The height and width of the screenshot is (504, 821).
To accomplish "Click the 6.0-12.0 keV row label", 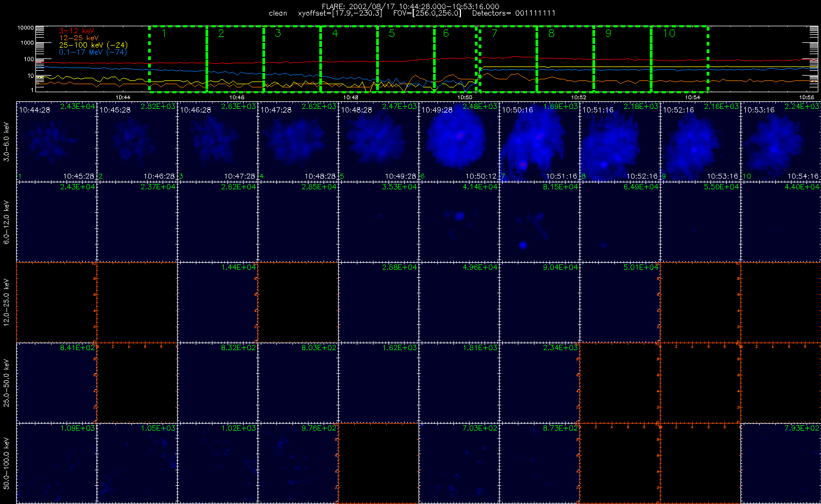I will pos(6,222).
